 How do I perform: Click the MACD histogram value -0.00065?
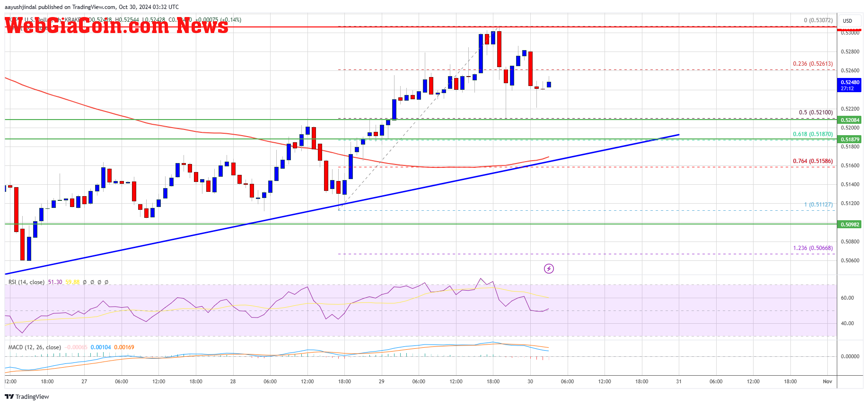[76, 347]
